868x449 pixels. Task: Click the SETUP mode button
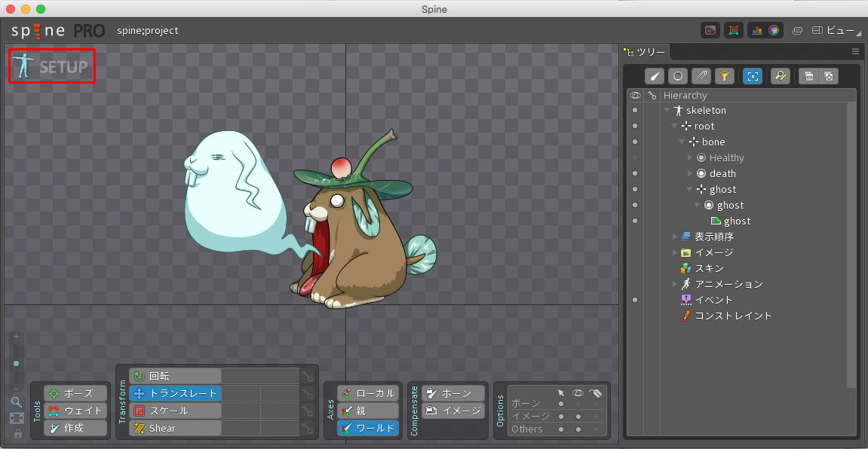[x=51, y=66]
